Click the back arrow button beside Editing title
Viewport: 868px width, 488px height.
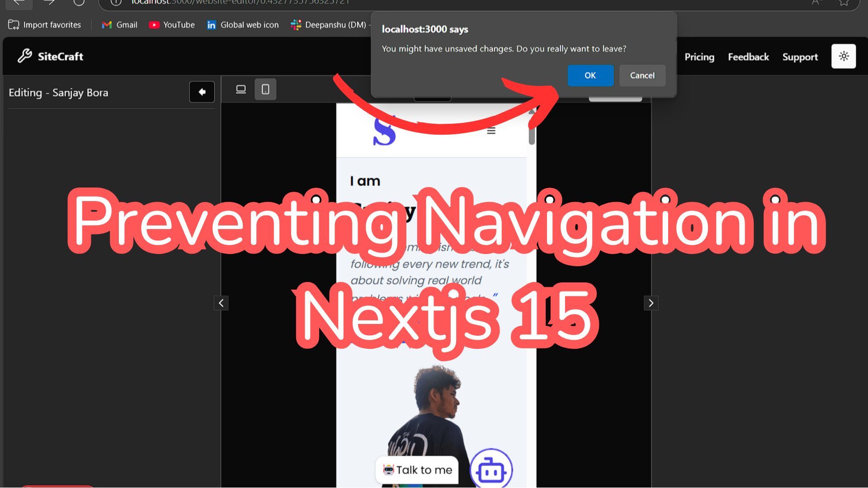(202, 92)
